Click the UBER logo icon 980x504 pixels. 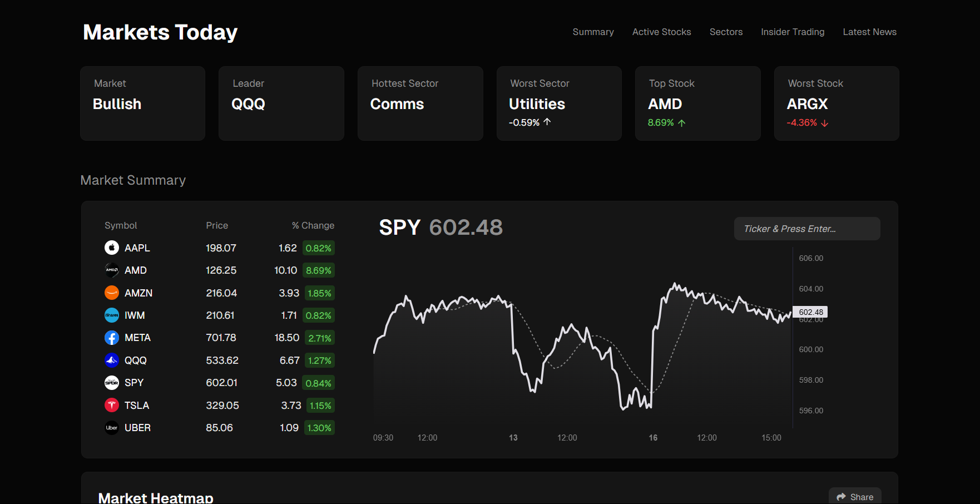[112, 428]
